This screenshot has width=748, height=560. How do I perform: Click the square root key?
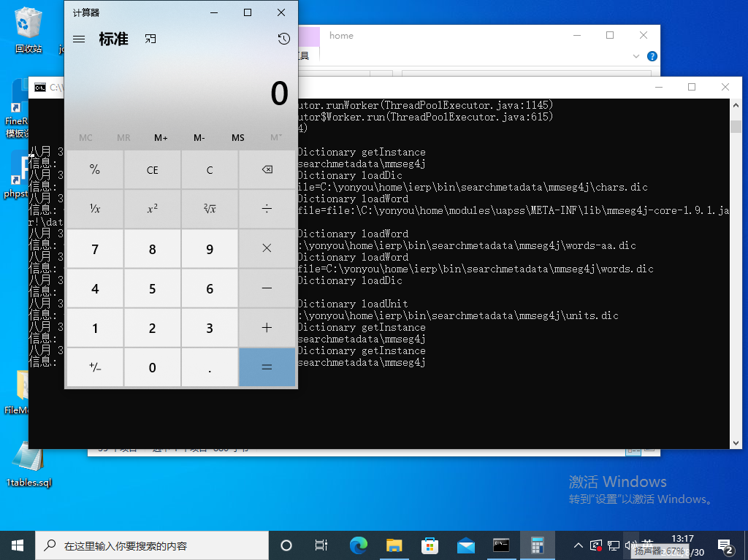tap(210, 209)
